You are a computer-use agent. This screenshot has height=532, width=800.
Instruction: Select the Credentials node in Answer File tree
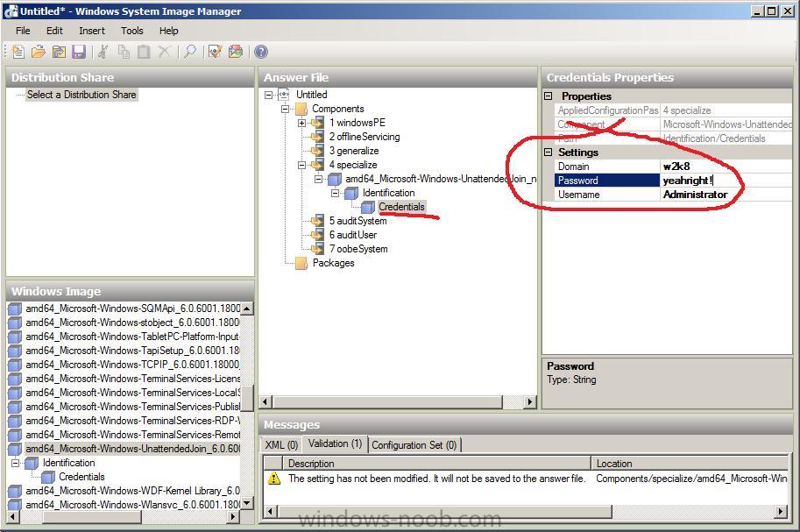(401, 207)
